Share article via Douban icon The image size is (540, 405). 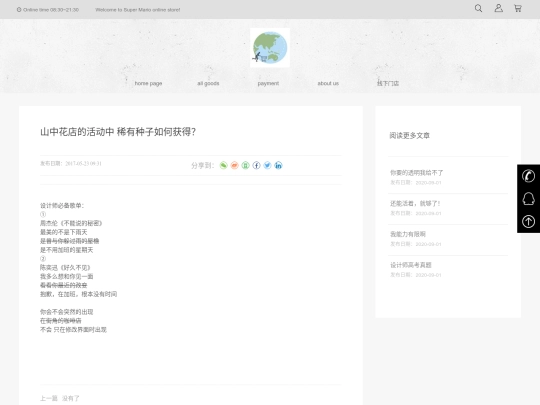245,165
